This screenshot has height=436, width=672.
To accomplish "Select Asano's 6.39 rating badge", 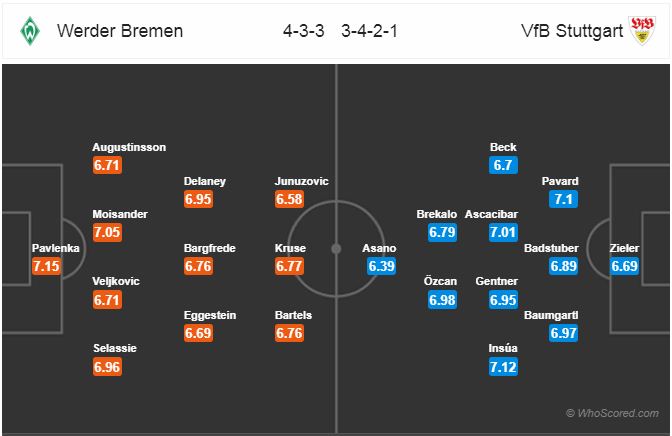I will click(x=382, y=266).
